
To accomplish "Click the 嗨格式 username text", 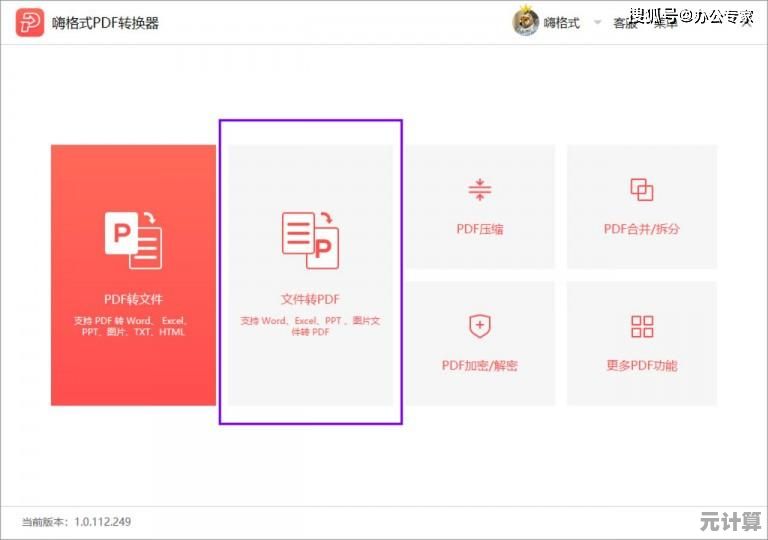I will point(561,22).
